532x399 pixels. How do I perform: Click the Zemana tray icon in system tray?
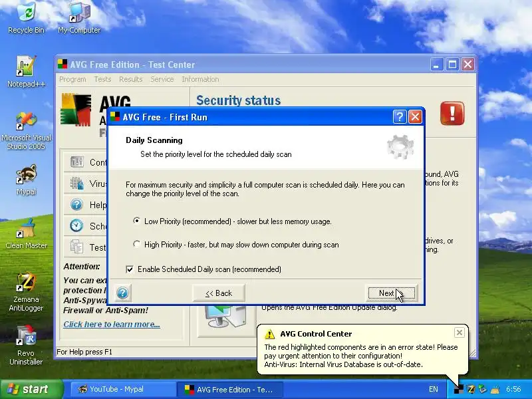click(471, 389)
